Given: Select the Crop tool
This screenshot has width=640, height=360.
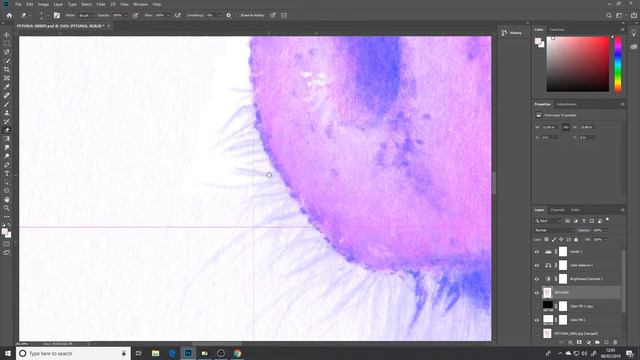Looking at the screenshot, I should coord(7,69).
